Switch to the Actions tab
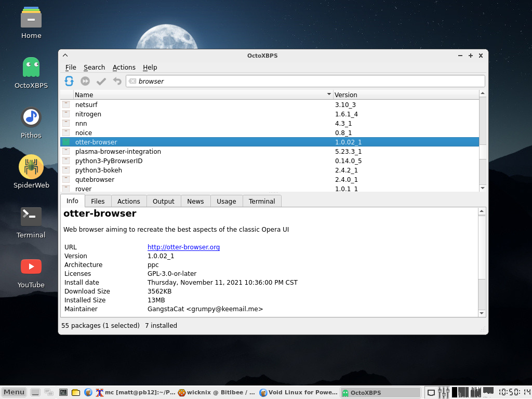532x399 pixels. 129,201
